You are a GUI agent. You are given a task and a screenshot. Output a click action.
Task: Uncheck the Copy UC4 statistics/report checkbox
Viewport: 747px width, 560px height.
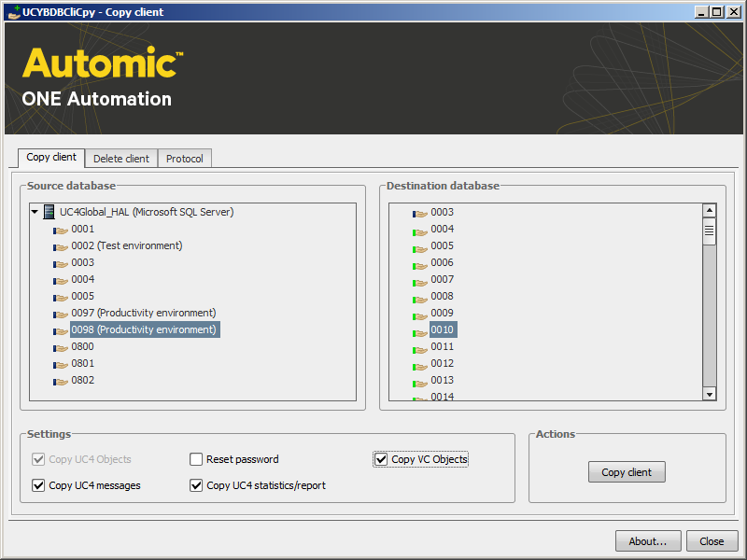click(196, 485)
